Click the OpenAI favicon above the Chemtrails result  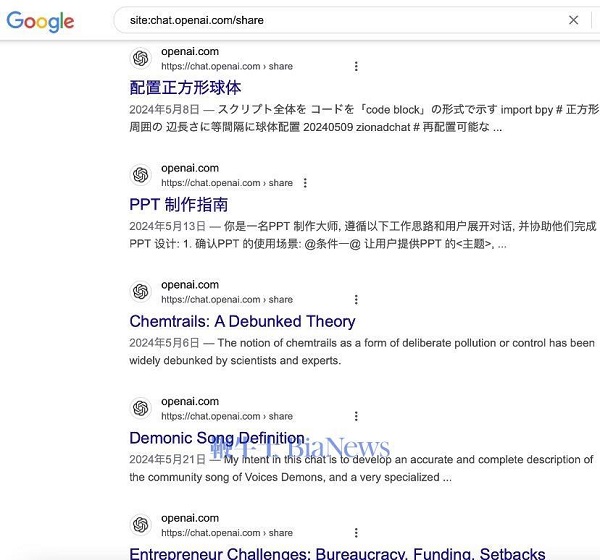(x=140, y=292)
